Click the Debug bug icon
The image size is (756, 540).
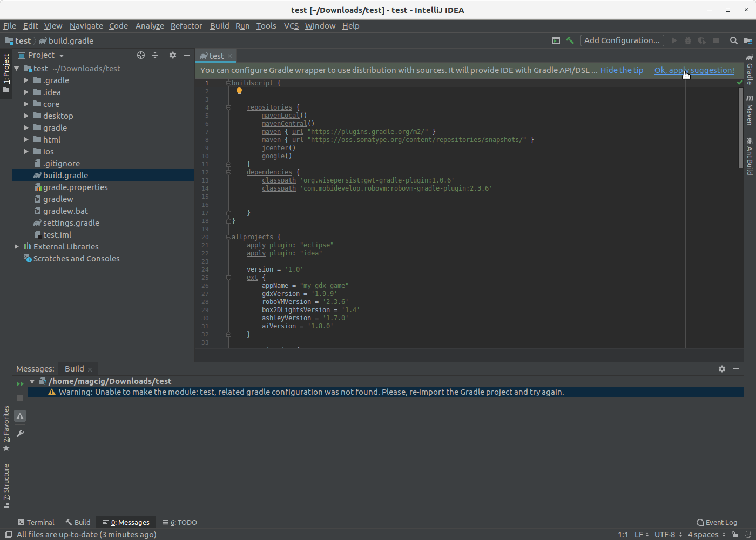point(688,40)
